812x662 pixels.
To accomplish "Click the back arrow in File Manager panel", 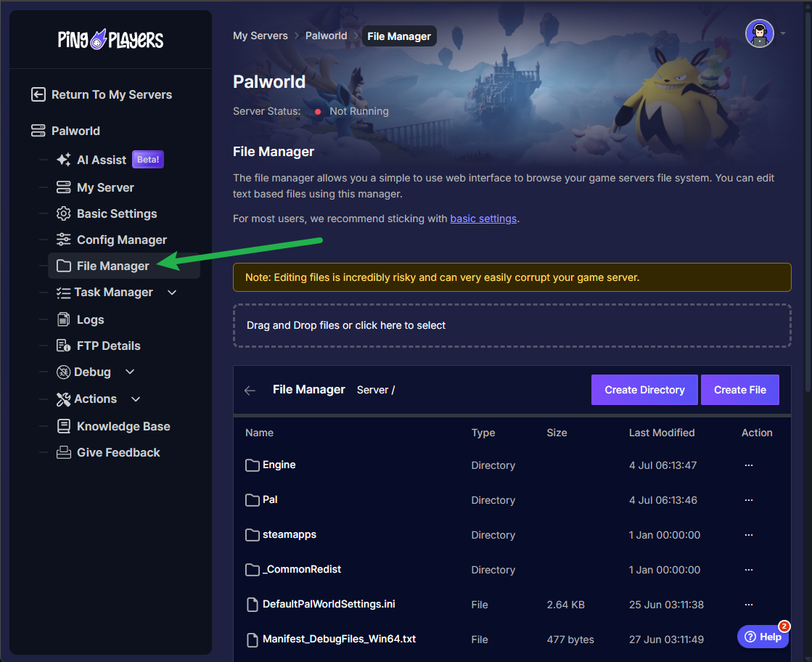I will 250,390.
